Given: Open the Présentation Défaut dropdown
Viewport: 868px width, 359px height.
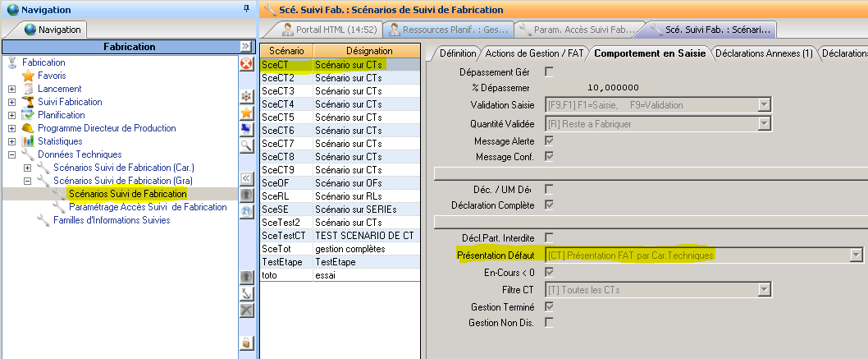Looking at the screenshot, I should (857, 255).
